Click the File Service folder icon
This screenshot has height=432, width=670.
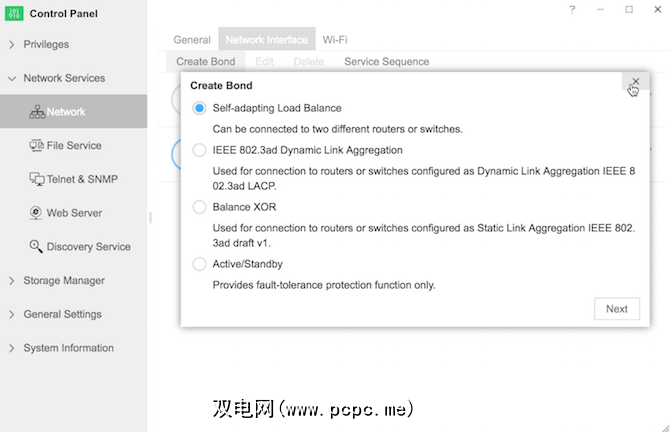click(x=37, y=146)
